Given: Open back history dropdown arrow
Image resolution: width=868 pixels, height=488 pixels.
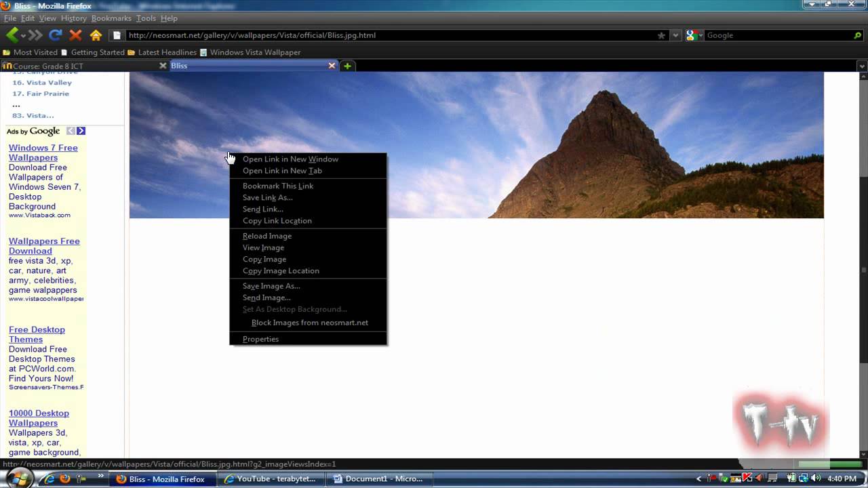Looking at the screenshot, I should [23, 36].
